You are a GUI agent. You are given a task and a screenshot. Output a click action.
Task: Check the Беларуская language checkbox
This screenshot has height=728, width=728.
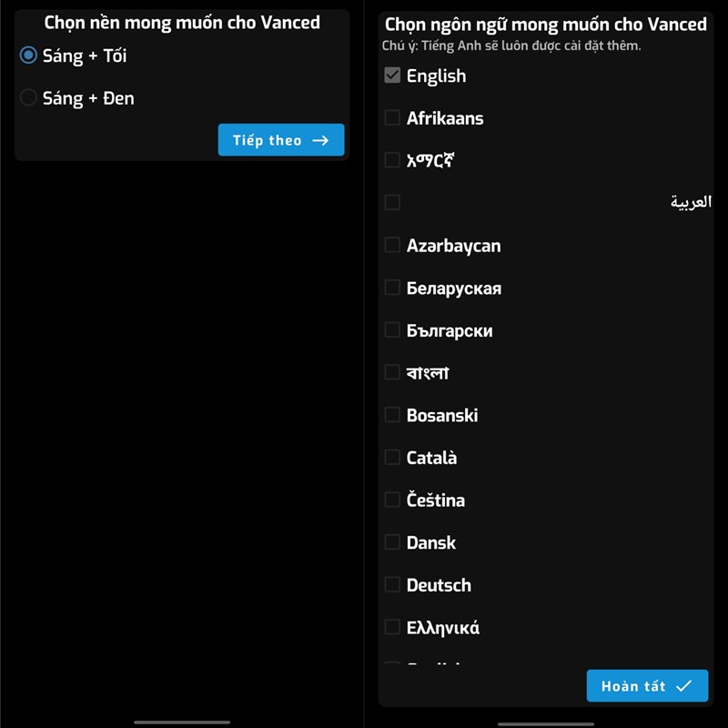(392, 288)
